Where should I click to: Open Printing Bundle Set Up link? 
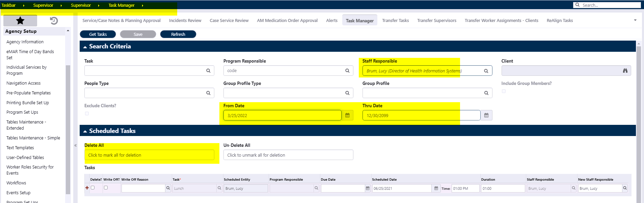tap(28, 103)
